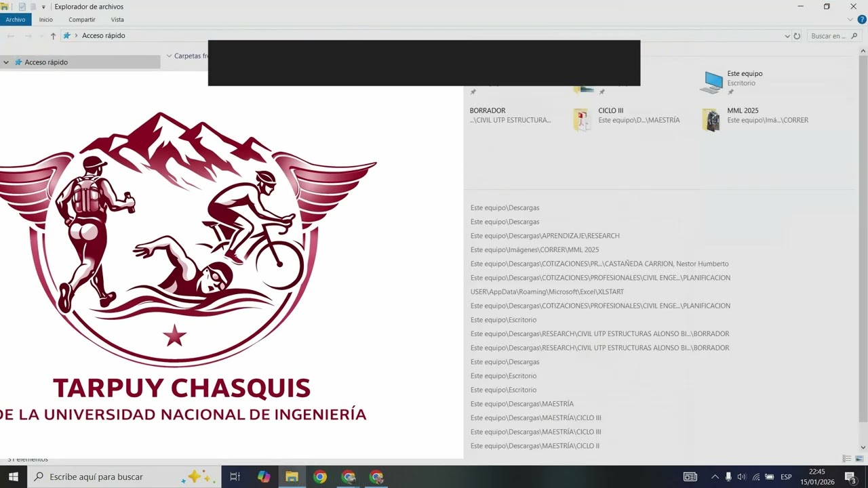Open the recent locations dropdown
868x488 pixels.
click(x=41, y=36)
